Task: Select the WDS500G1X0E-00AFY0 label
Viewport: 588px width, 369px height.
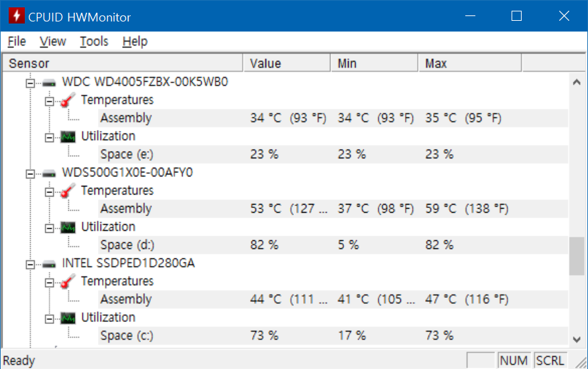Action: [127, 172]
